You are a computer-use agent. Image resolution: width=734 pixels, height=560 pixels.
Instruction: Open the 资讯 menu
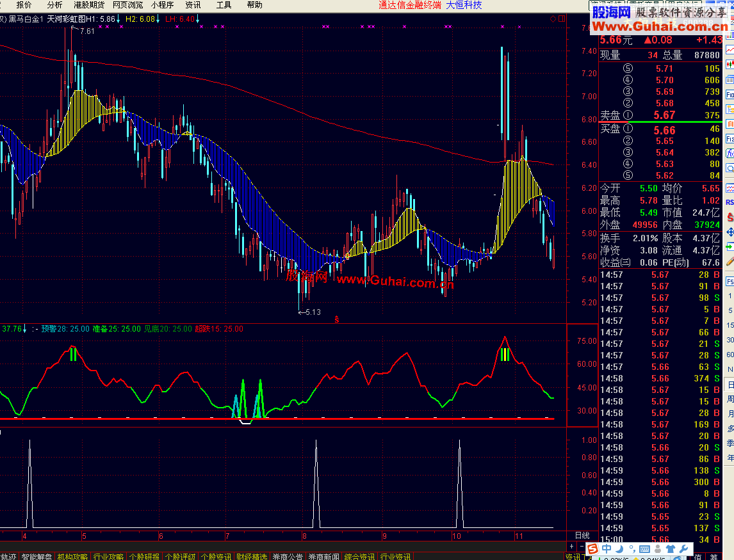(193, 5)
